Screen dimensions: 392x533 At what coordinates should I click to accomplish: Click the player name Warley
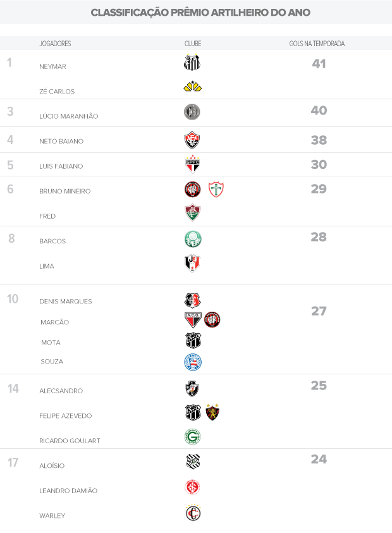[52, 516]
